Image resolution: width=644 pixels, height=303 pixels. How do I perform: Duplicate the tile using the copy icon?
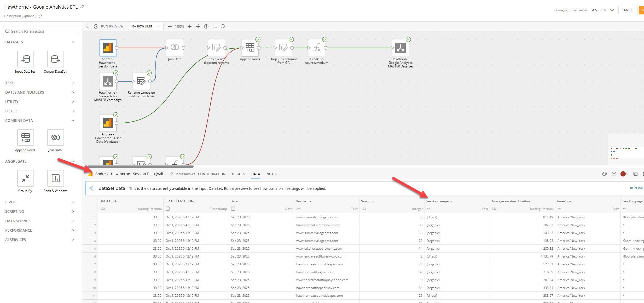point(636,174)
